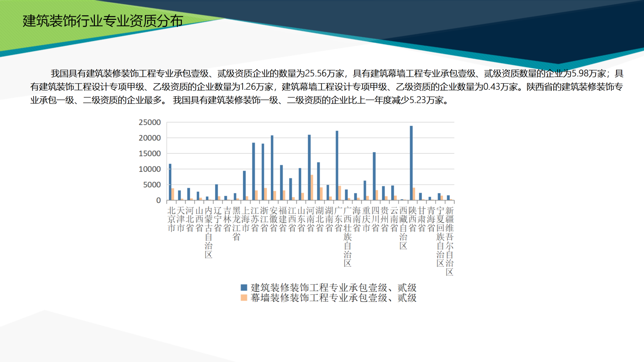Select the blue bar above 上海市

244,186
